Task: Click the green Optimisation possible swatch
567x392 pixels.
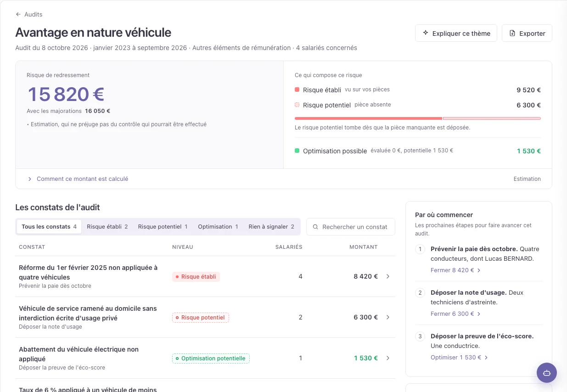Action: (x=297, y=151)
